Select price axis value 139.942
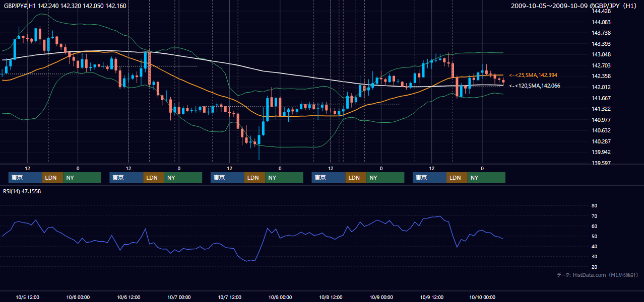 (x=602, y=152)
